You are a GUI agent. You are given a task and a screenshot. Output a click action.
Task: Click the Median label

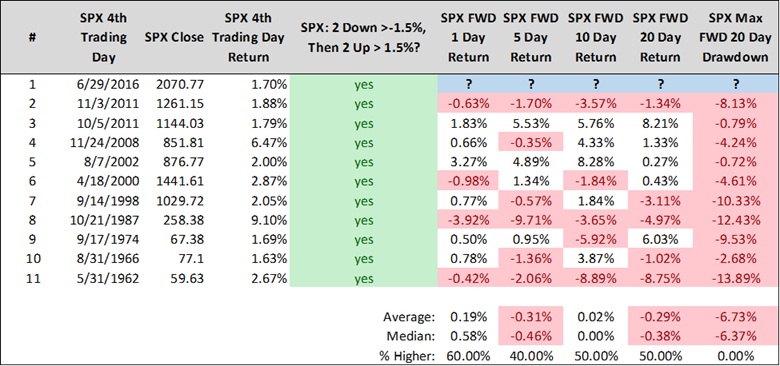[x=410, y=336]
